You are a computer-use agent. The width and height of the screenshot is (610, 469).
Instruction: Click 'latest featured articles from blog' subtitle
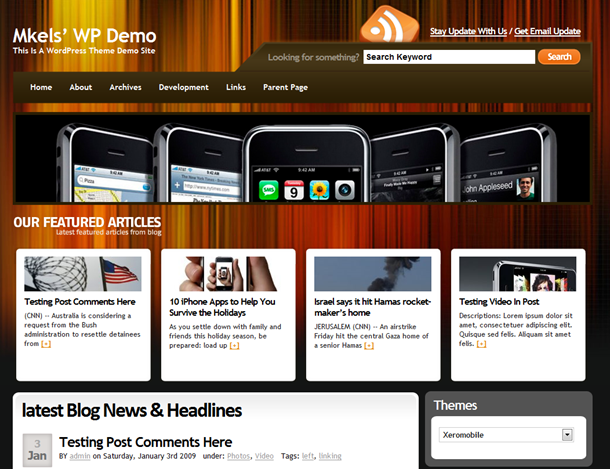(x=109, y=232)
